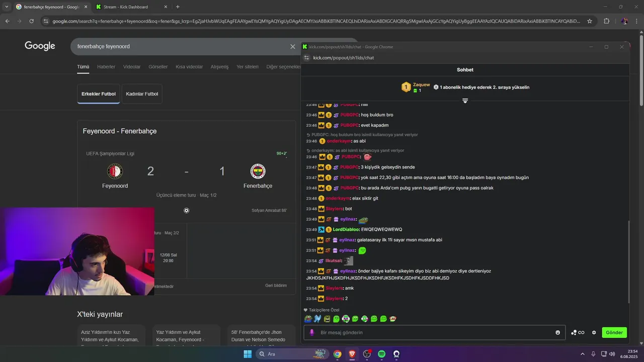Image resolution: width=644 pixels, height=362 pixels.
Task: Focus the Google search field
Action: 181,46
